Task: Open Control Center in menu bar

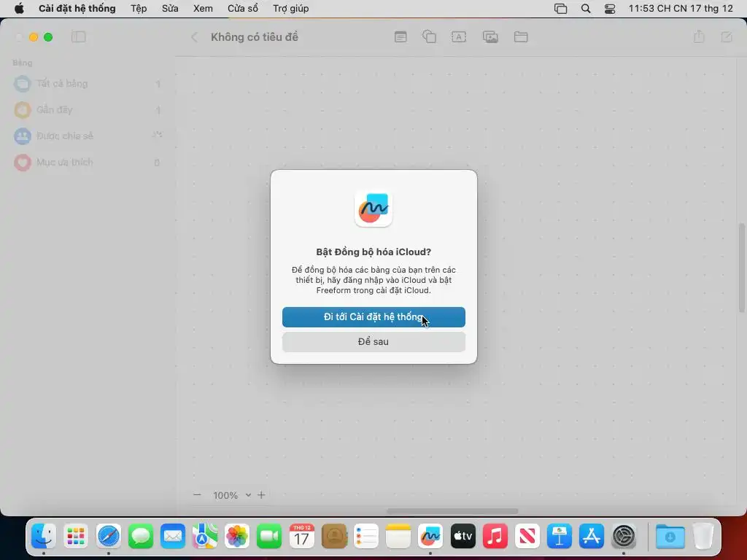Action: coord(610,9)
